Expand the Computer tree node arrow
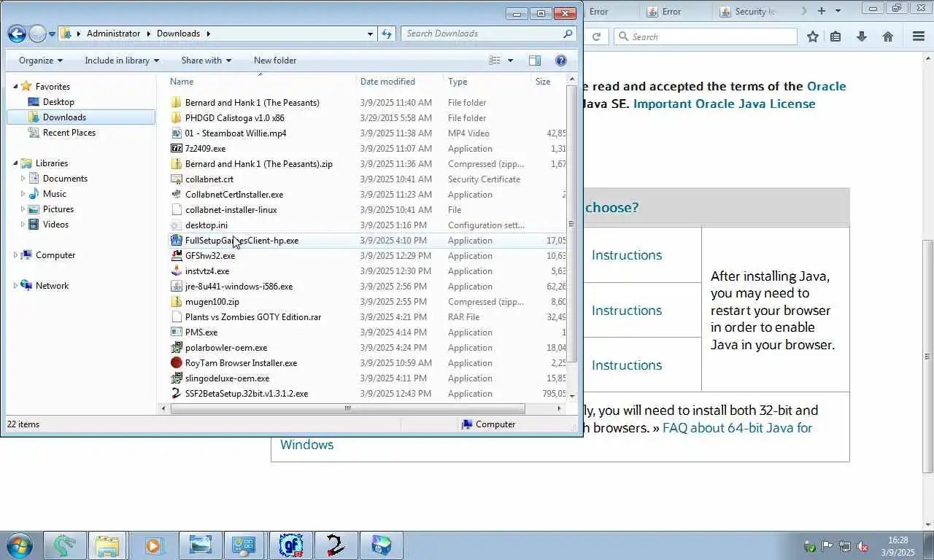934x560 pixels. tap(15, 255)
